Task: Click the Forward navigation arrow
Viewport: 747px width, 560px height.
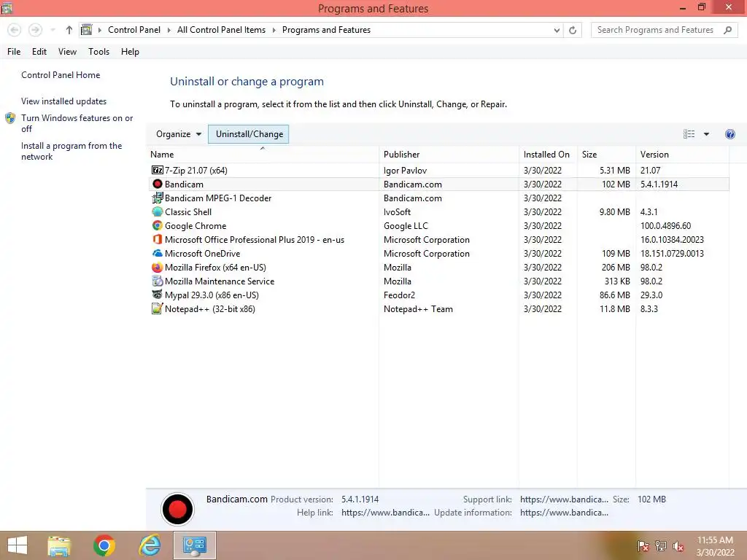Action: point(35,30)
